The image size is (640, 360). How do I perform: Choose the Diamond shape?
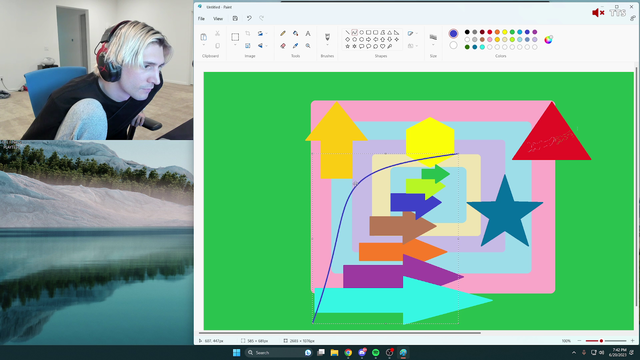[347, 39]
